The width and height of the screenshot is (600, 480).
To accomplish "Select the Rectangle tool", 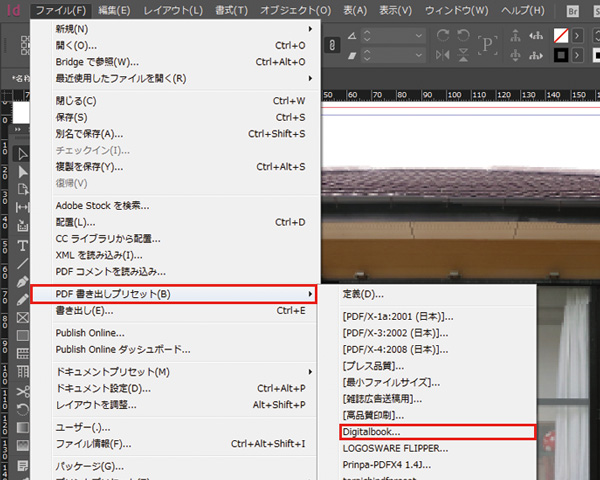I will (22, 336).
